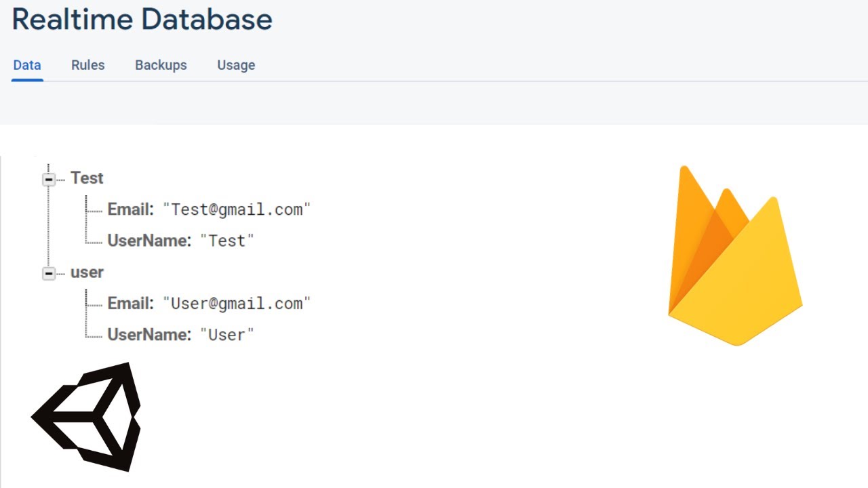Switch to the Rules tab

pyautogui.click(x=88, y=65)
